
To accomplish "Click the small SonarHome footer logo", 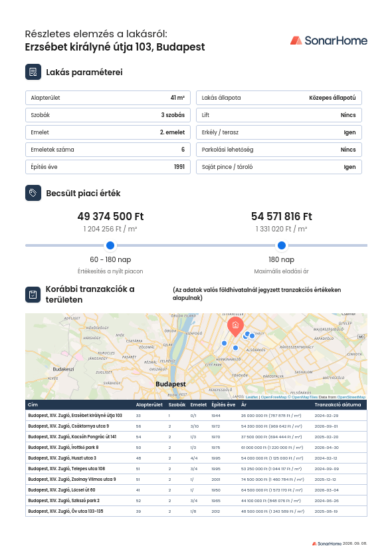I will coord(327,543).
